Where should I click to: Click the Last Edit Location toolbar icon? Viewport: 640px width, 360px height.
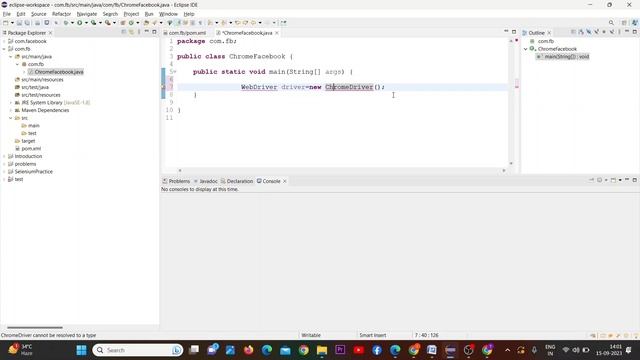(x=237, y=23)
